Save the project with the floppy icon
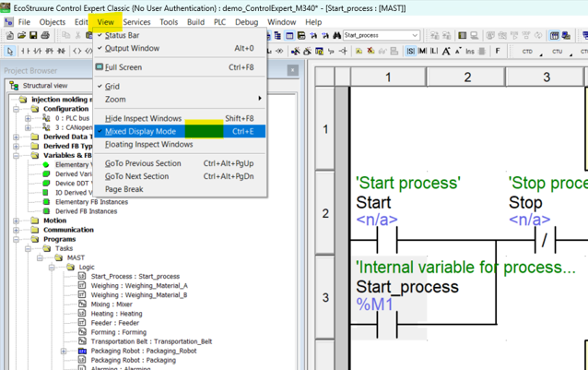Screen dimensions: 588x370 tap(33, 35)
